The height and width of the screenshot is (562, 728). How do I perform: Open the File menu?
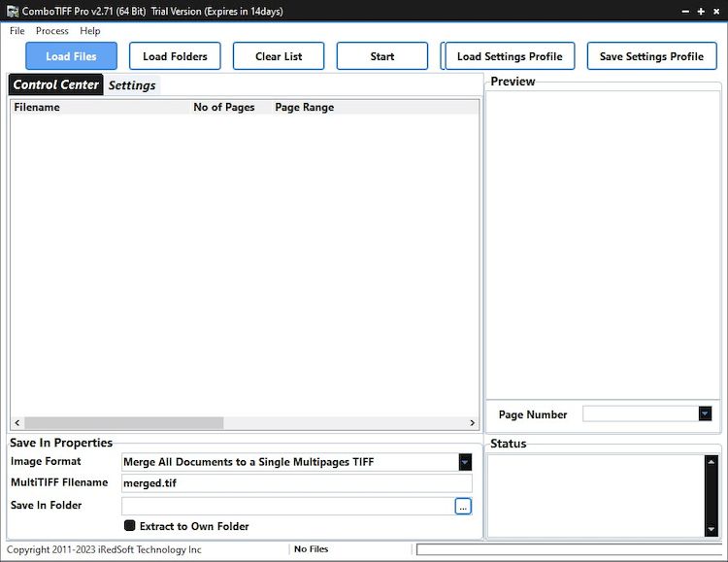click(17, 31)
